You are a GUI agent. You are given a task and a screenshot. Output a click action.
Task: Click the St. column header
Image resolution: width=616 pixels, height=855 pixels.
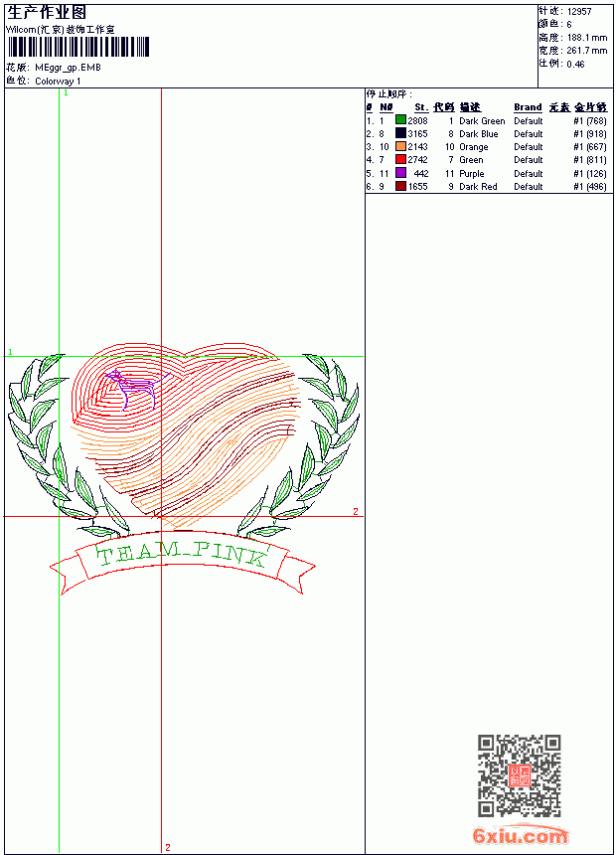click(421, 107)
